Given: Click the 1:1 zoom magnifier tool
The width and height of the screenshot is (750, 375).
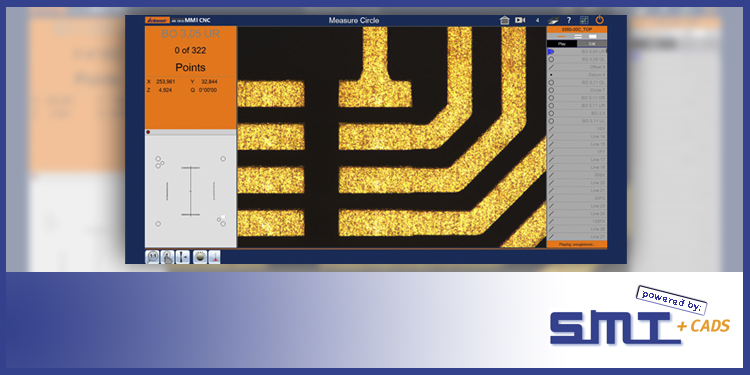Looking at the screenshot, I should [152, 257].
